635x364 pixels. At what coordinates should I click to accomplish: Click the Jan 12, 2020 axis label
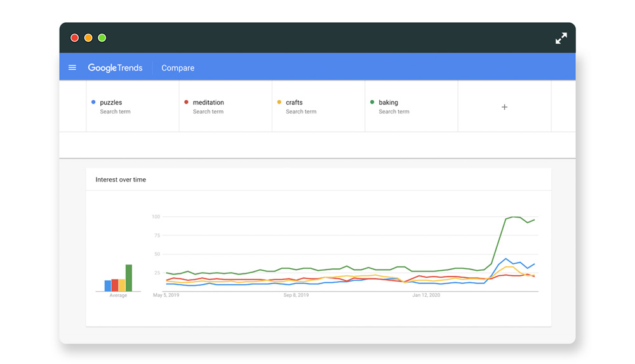point(426,296)
